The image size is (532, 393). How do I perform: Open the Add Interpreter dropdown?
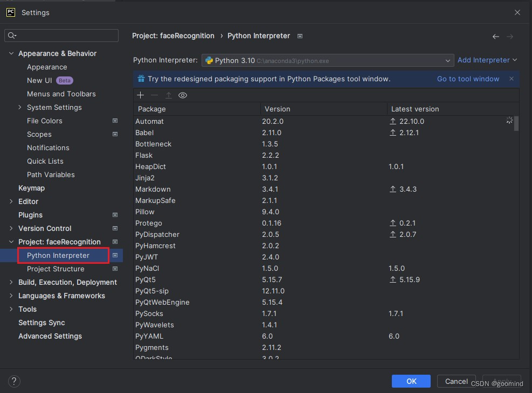point(487,60)
